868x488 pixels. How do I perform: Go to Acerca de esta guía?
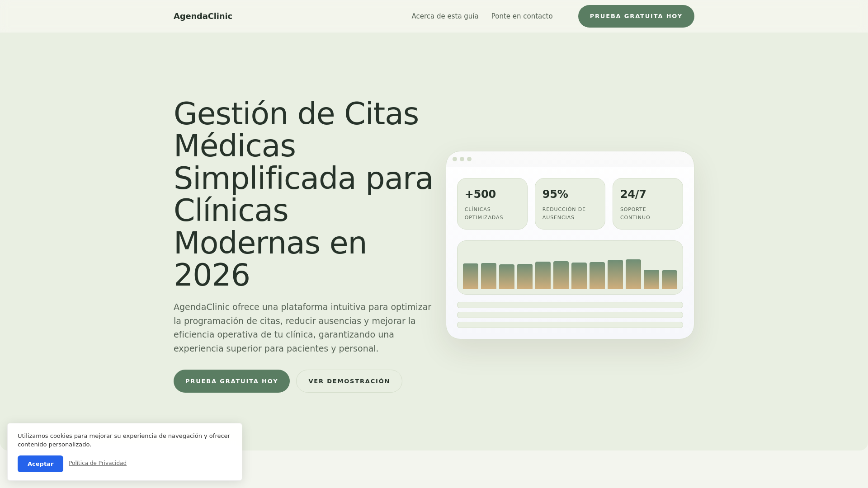tap(445, 16)
